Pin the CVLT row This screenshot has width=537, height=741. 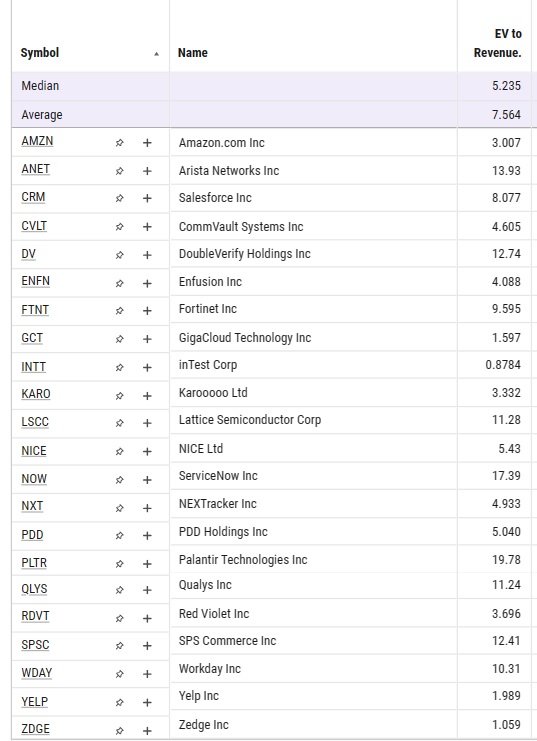[x=120, y=227]
